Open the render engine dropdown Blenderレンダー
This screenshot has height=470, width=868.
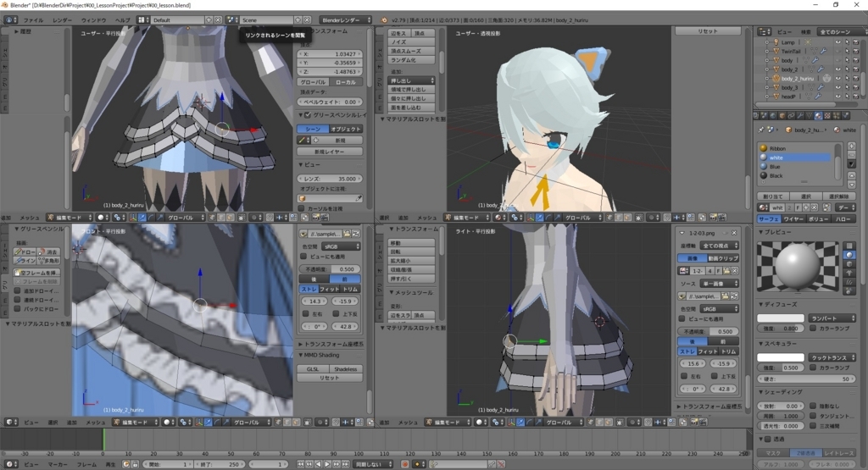[x=346, y=20]
